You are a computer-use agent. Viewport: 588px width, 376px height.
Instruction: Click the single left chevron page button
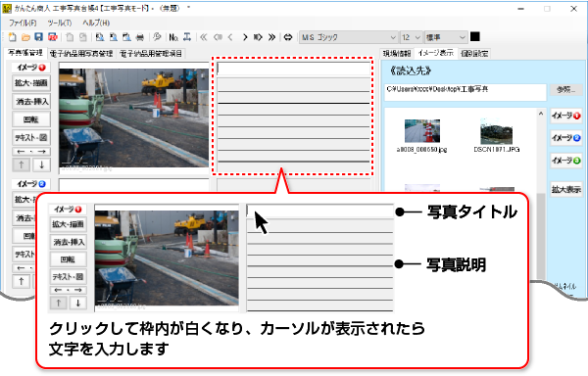230,37
